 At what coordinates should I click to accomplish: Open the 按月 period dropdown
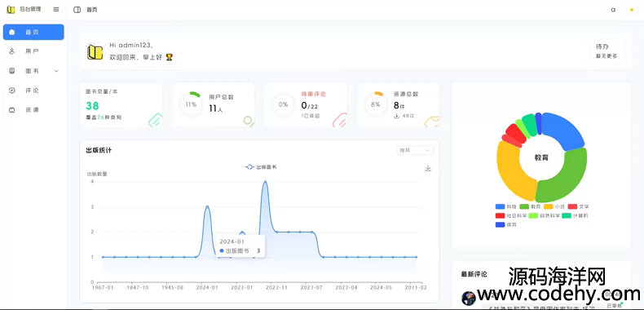pyautogui.click(x=415, y=150)
